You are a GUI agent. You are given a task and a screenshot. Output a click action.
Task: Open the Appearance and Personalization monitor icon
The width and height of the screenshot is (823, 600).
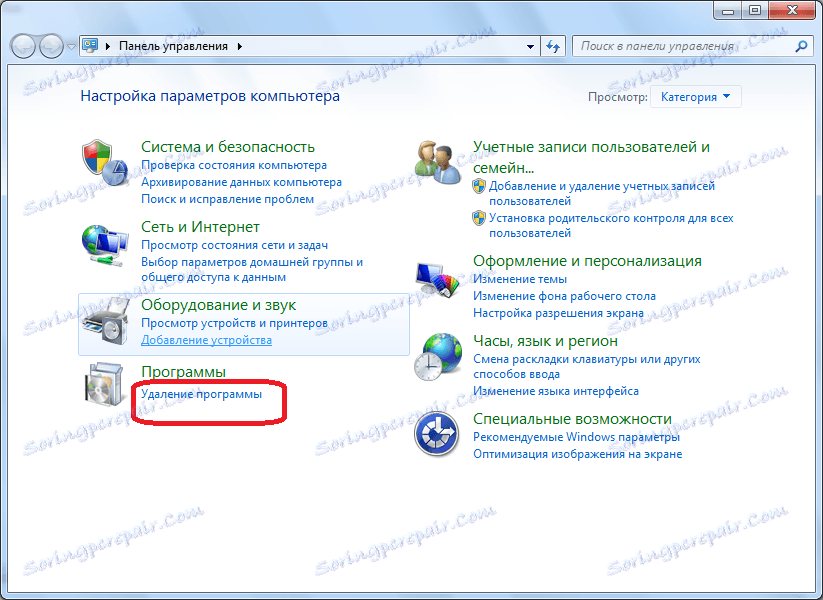point(437,279)
